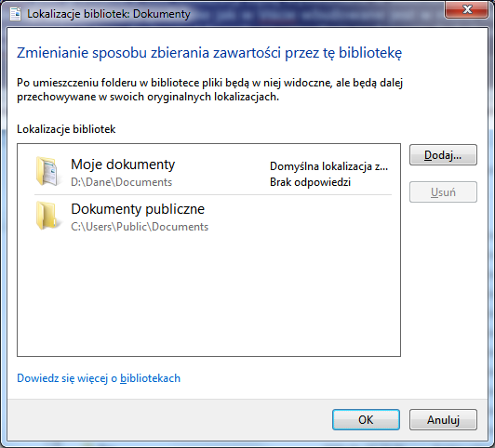Open the Dowiedz się więcej o bibliotekach link

coord(99,378)
